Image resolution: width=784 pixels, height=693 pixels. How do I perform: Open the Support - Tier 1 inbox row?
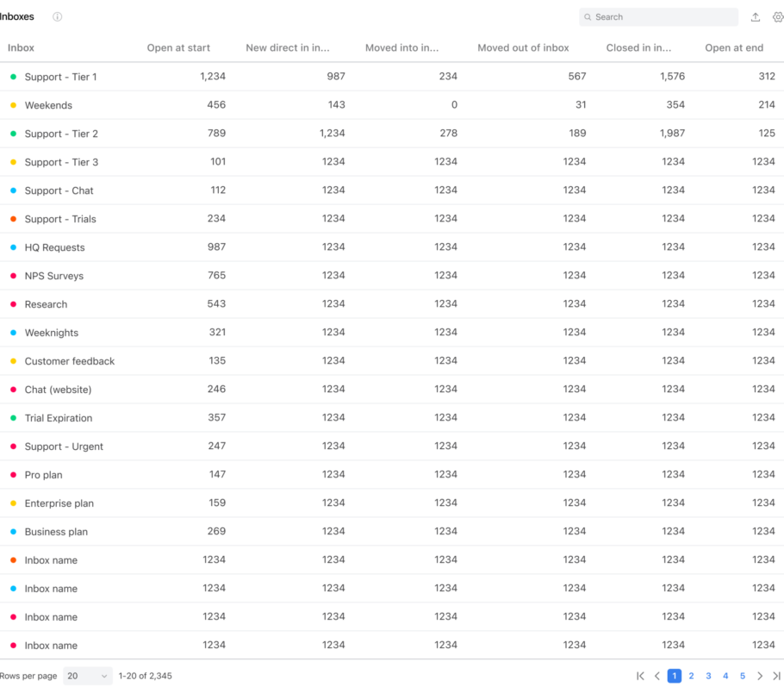tap(392, 77)
